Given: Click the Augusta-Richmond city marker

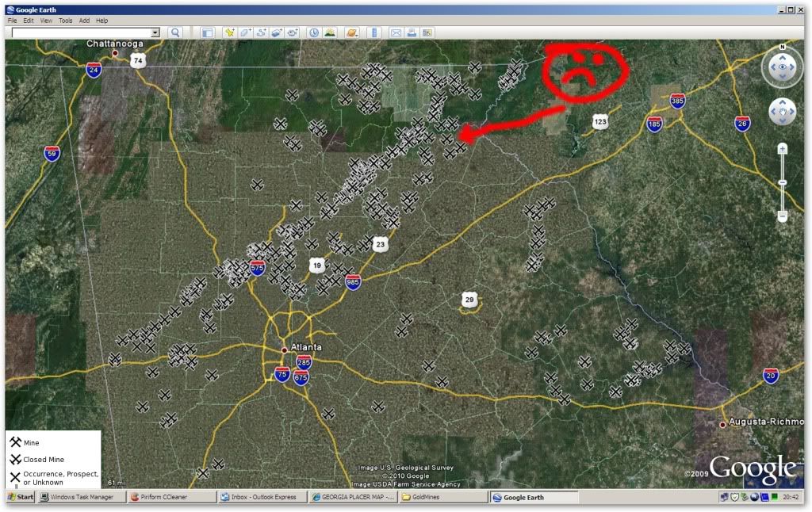Looking at the screenshot, I should [723, 425].
